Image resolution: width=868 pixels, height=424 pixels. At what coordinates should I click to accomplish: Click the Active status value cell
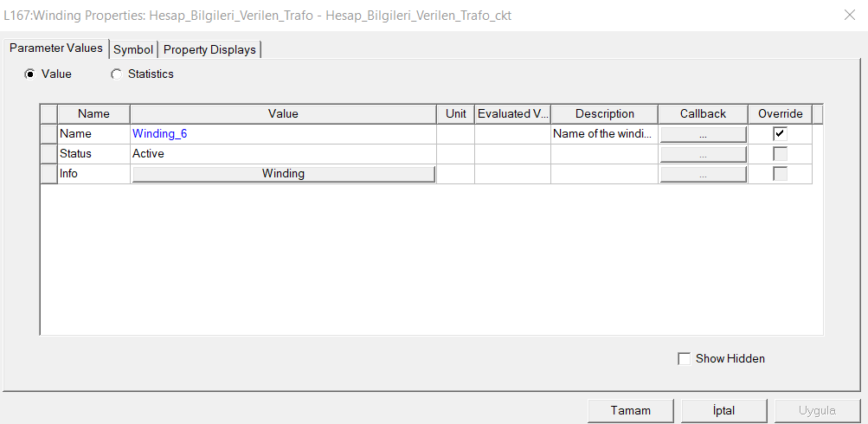283,154
